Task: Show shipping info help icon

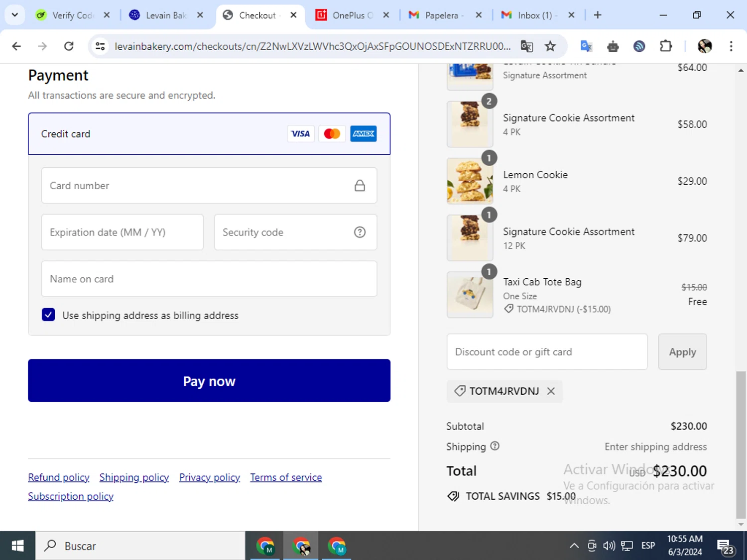Action: (495, 446)
